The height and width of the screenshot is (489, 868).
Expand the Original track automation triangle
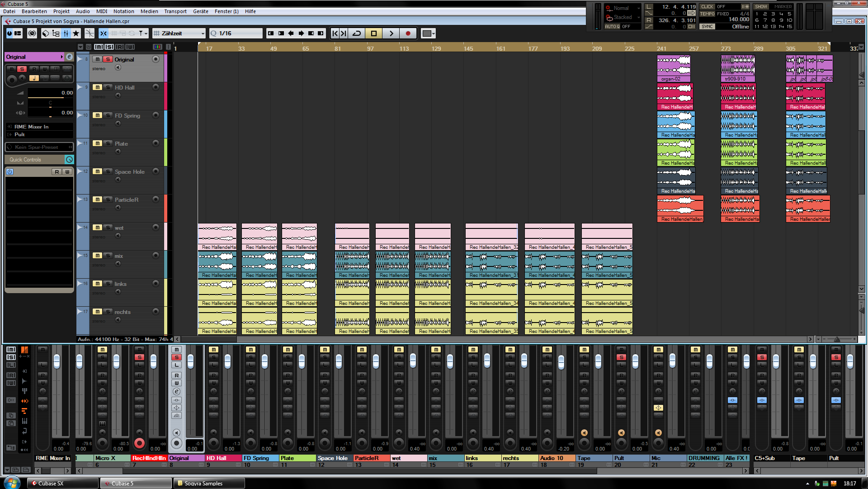[80, 59]
